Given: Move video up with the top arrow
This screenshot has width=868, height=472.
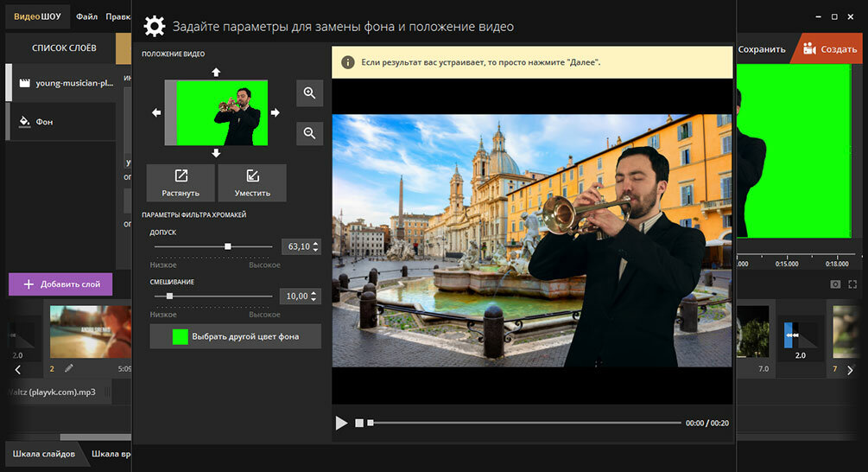Looking at the screenshot, I should coord(216,72).
